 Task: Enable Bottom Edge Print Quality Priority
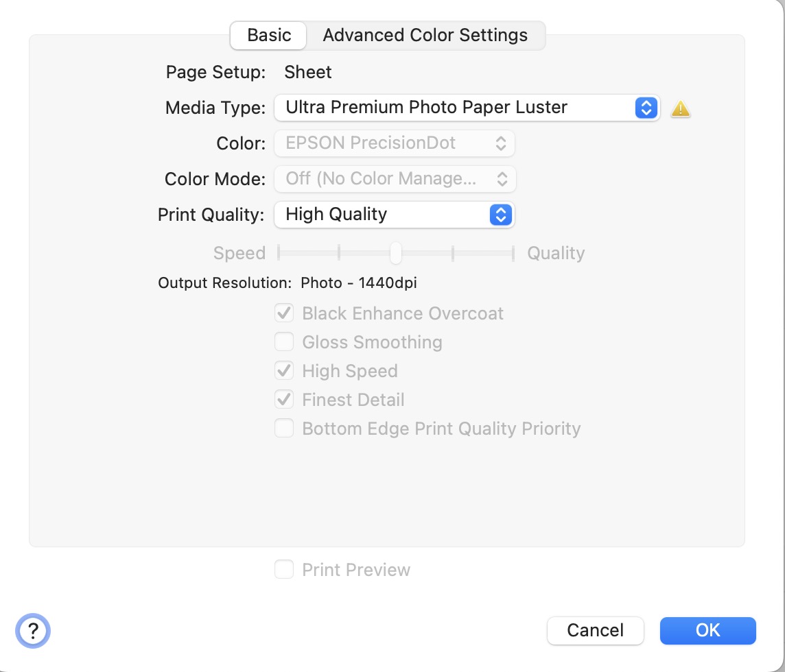[284, 429]
